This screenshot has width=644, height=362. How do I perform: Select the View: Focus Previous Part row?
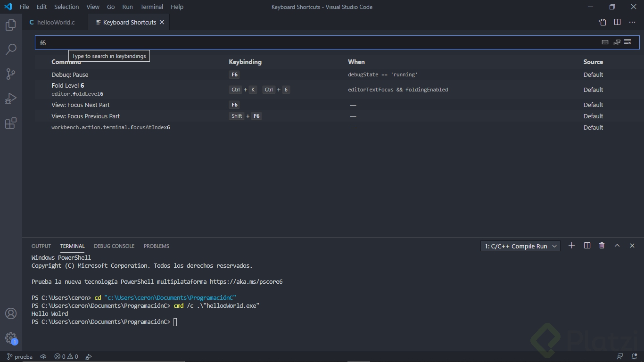coord(337,116)
